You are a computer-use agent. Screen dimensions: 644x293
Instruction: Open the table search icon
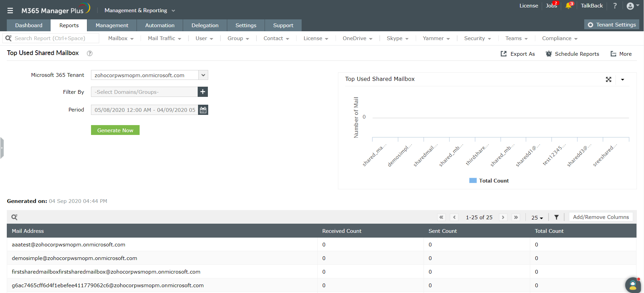(x=14, y=217)
